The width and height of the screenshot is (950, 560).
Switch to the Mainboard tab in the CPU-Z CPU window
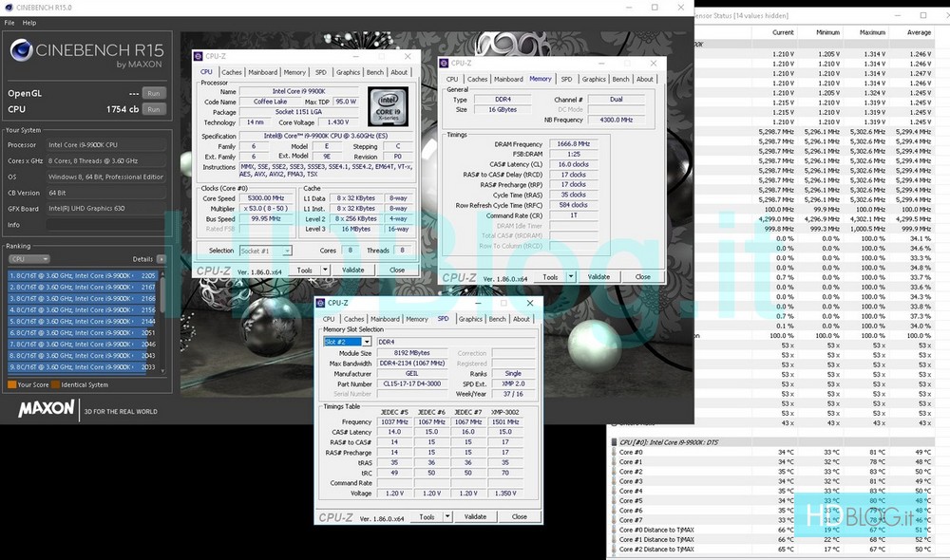tap(262, 72)
